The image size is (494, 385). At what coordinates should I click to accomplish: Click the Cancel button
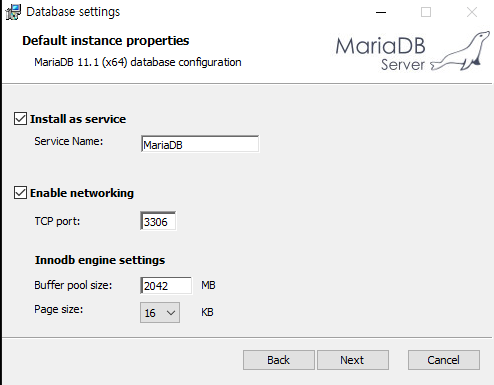(x=444, y=360)
